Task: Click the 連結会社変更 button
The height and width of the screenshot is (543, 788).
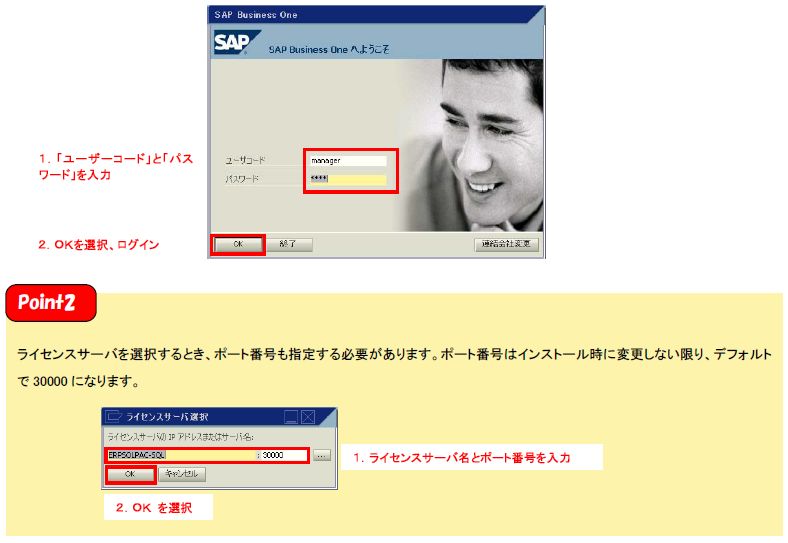Action: tap(506, 244)
